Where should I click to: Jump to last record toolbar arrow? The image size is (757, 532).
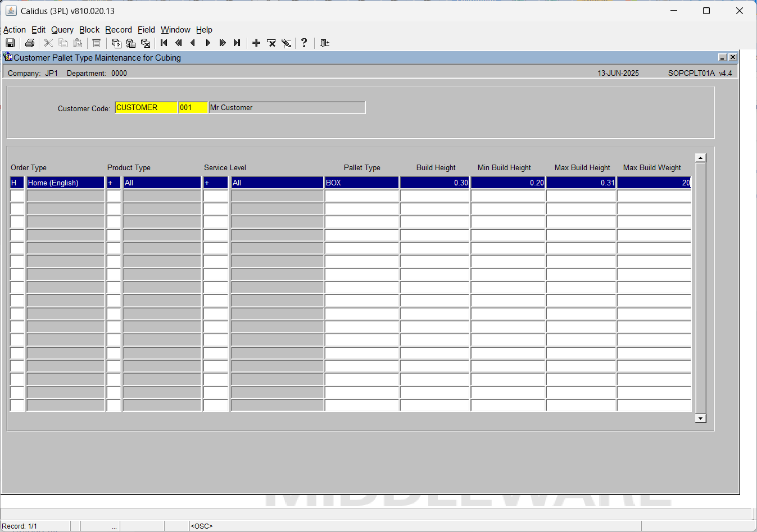(x=237, y=43)
